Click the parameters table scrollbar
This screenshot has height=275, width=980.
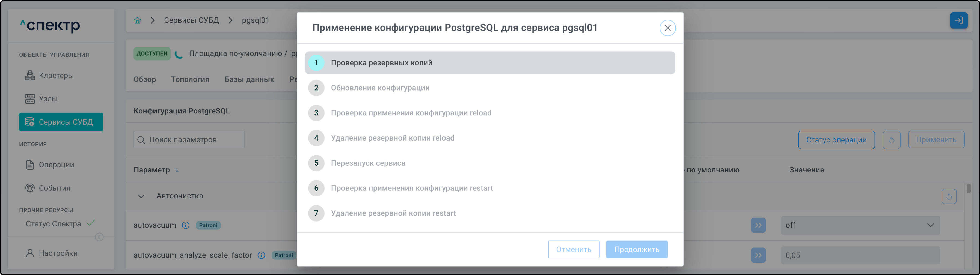pyautogui.click(x=968, y=188)
